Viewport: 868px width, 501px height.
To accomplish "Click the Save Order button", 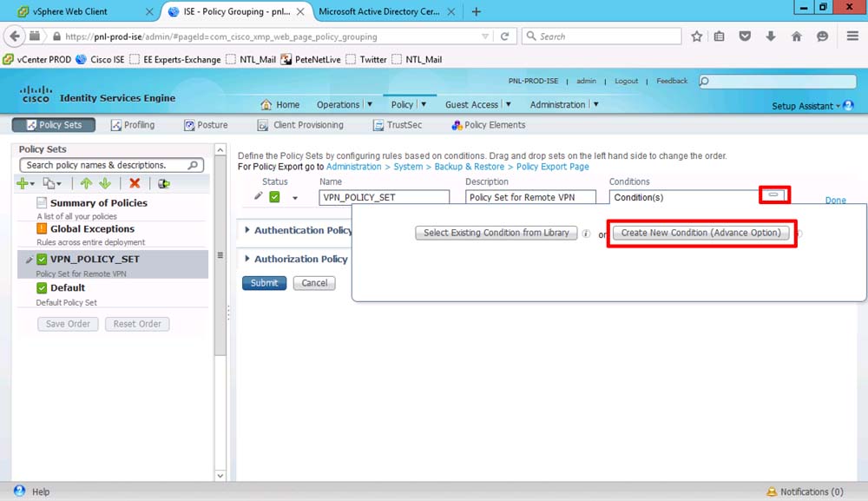I will 68,324.
